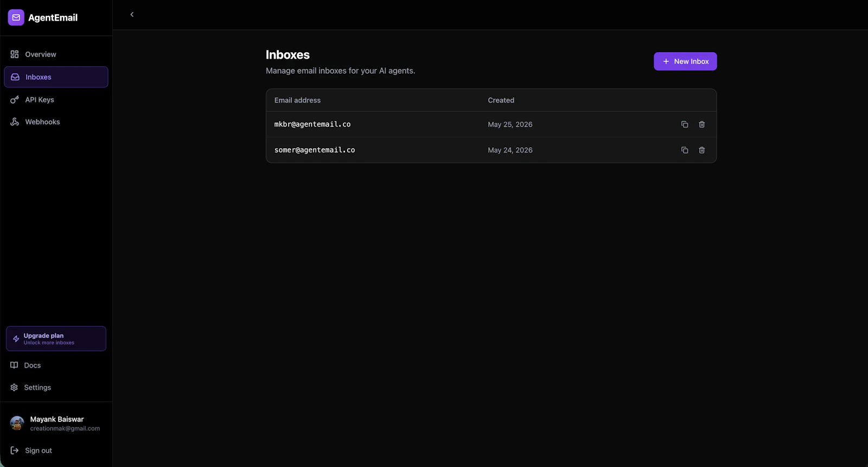Copy the somer@agentemail.co address
This screenshot has height=467, width=868.
[685, 150]
